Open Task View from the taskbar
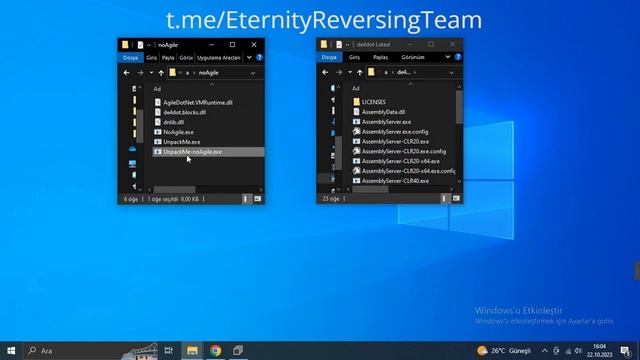Screen dimensions: 640x360 (168, 351)
